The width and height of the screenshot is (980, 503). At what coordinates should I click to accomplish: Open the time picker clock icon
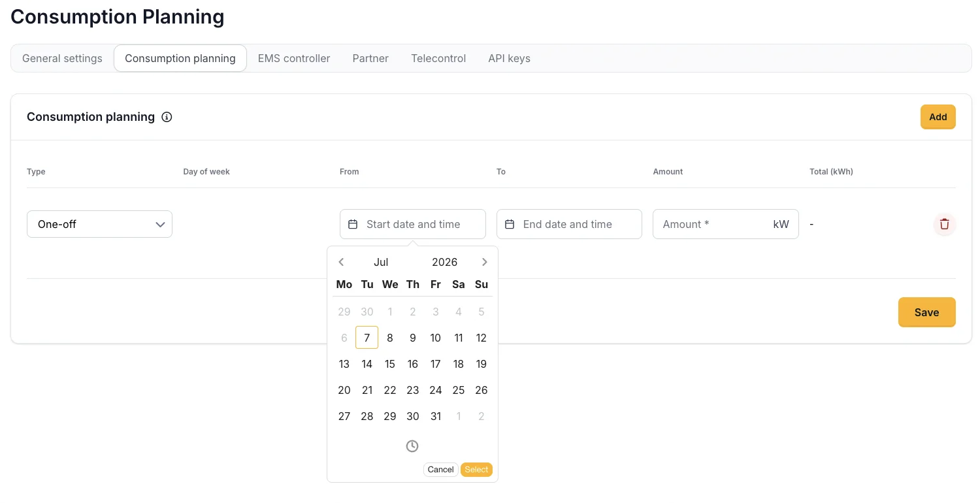pos(412,446)
